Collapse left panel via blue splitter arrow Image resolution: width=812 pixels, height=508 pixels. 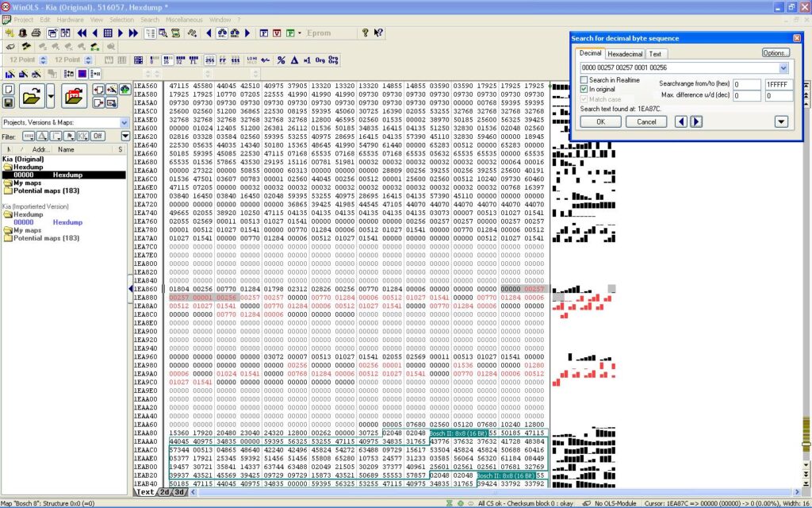tap(131, 288)
